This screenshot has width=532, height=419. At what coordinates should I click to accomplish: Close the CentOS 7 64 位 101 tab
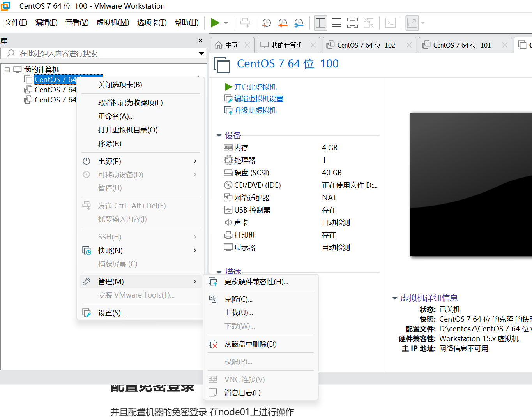coord(505,45)
